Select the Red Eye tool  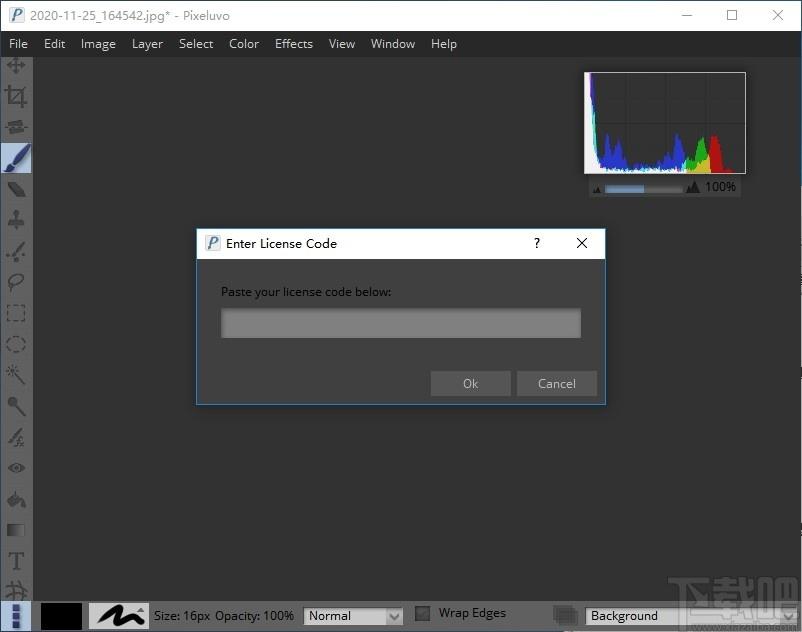pyautogui.click(x=16, y=468)
